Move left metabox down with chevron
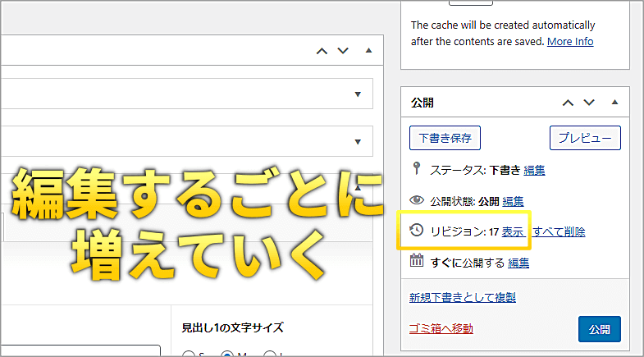 pyautogui.click(x=343, y=51)
